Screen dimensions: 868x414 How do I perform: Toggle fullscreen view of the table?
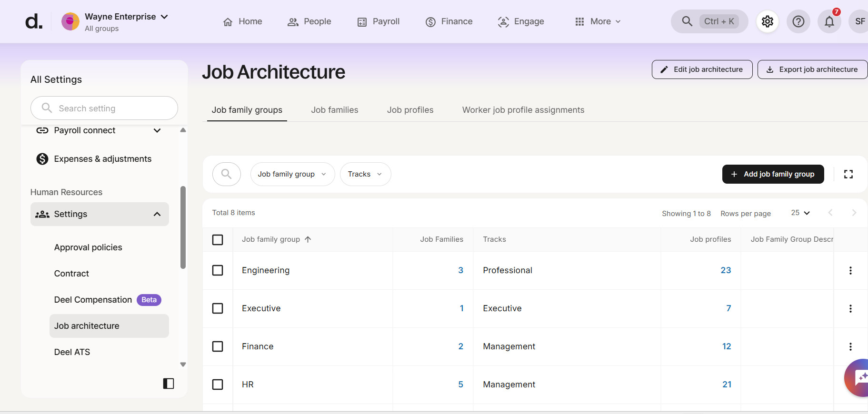[848, 174]
